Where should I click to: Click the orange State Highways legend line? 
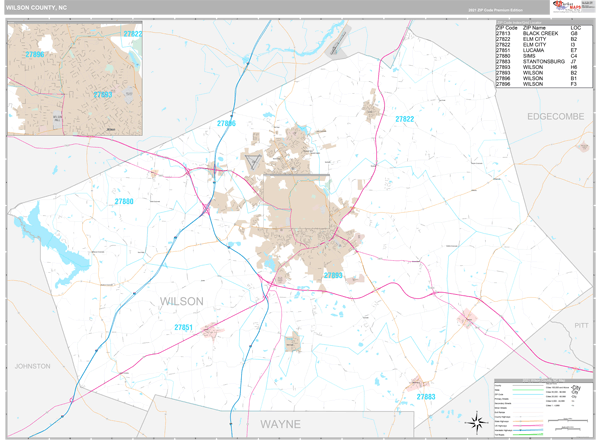[x=528, y=421]
